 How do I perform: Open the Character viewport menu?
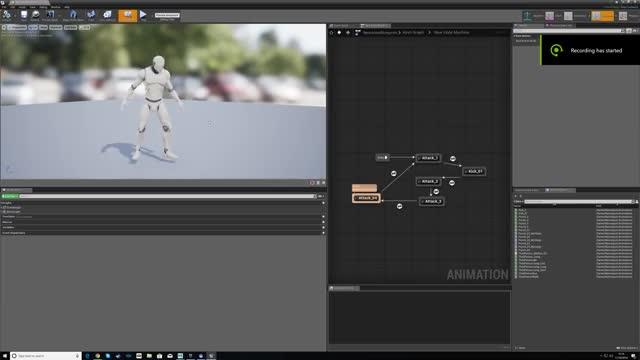56,27
